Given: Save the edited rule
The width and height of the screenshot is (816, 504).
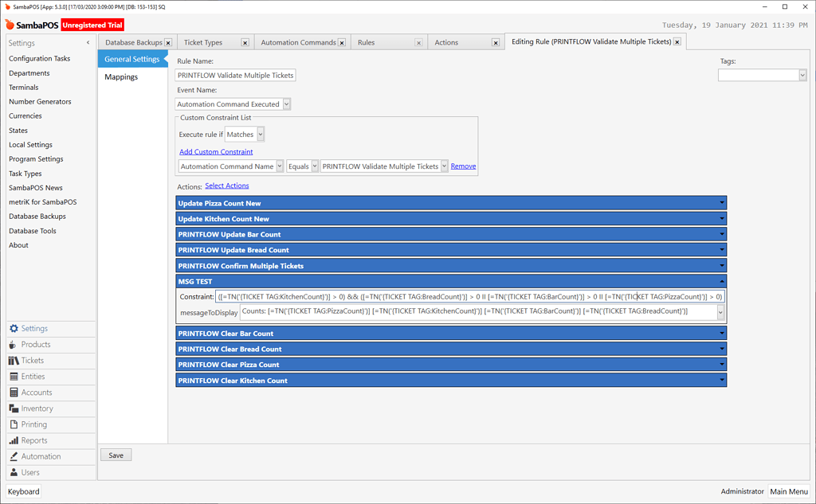Looking at the screenshot, I should (116, 455).
